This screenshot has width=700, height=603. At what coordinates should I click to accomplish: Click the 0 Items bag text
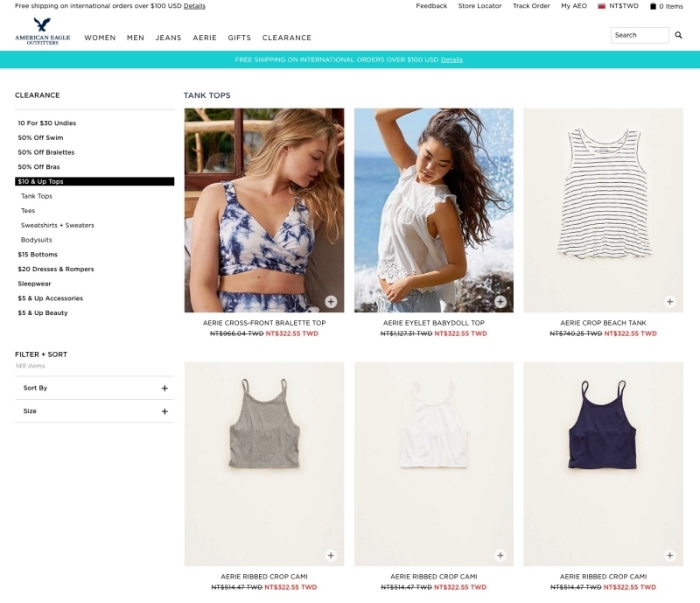[x=671, y=6]
